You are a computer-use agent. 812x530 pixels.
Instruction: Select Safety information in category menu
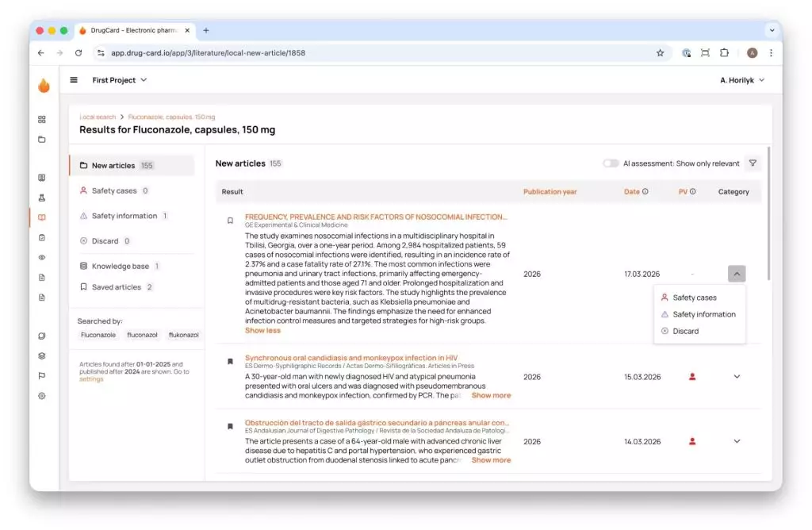point(699,314)
